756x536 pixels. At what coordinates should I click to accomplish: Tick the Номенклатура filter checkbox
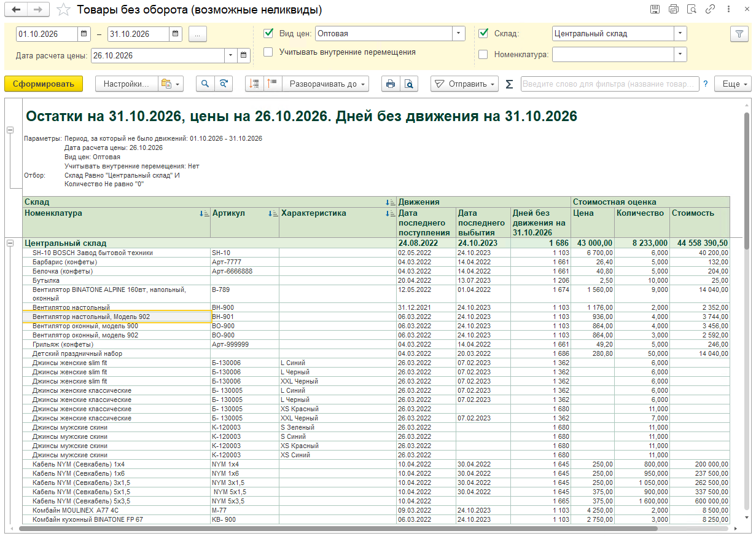coord(483,54)
